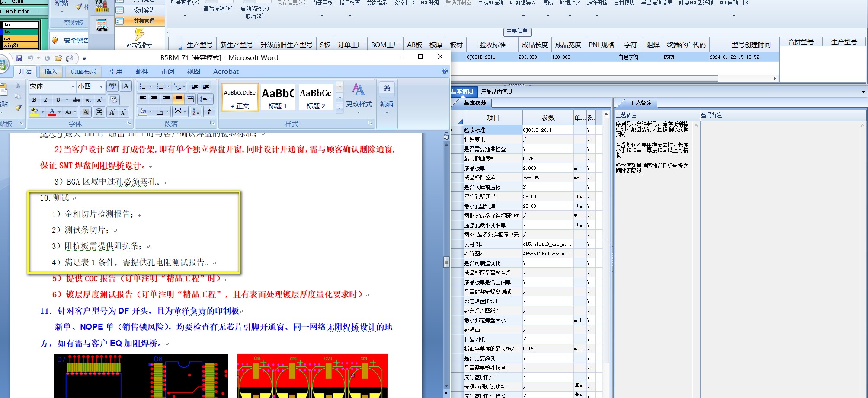Toggle Bold formatting in Word ribbon

coord(34,100)
